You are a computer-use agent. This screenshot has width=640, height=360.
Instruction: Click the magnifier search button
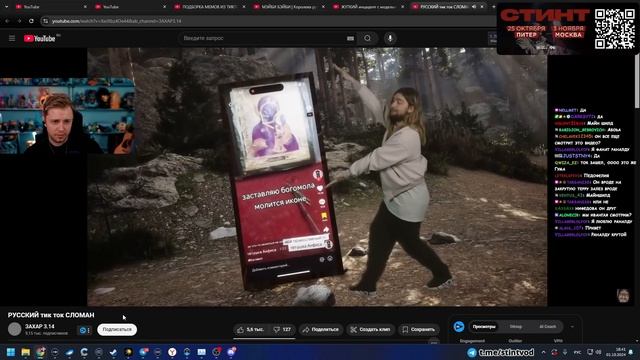[368, 38]
